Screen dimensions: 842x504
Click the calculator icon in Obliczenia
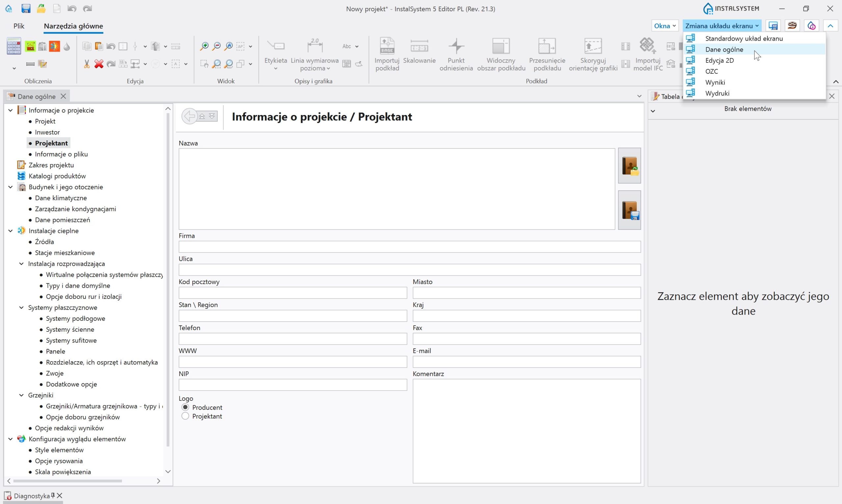point(13,46)
